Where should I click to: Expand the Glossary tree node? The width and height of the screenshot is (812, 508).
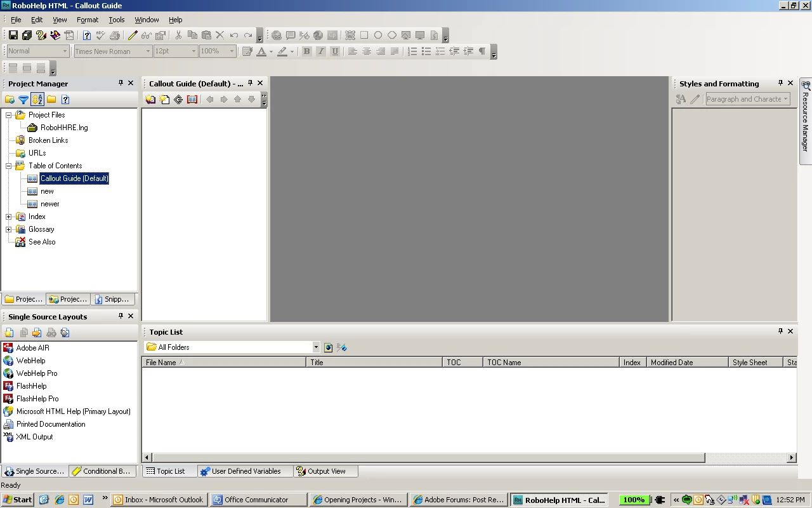coord(9,229)
